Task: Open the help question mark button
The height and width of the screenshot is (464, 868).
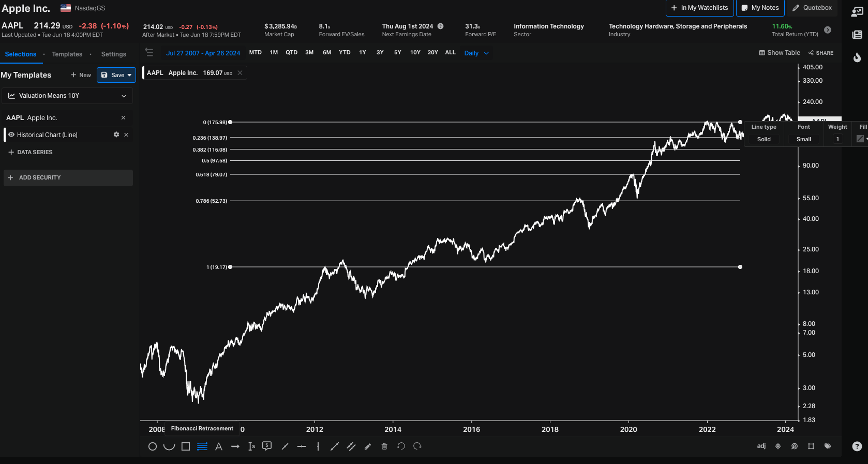Action: [x=857, y=446]
